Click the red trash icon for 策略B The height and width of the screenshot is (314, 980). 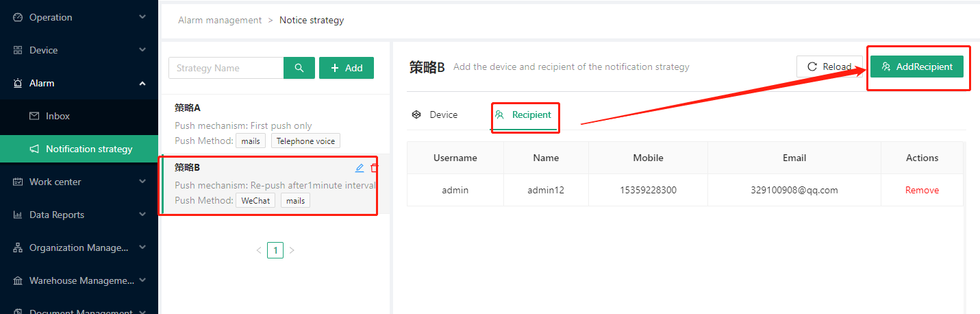(374, 167)
